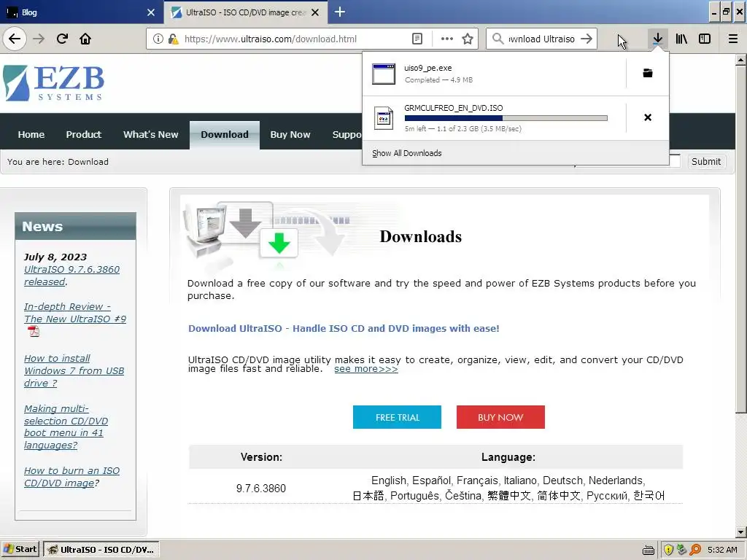Open the Buy Now navigation item

(290, 135)
